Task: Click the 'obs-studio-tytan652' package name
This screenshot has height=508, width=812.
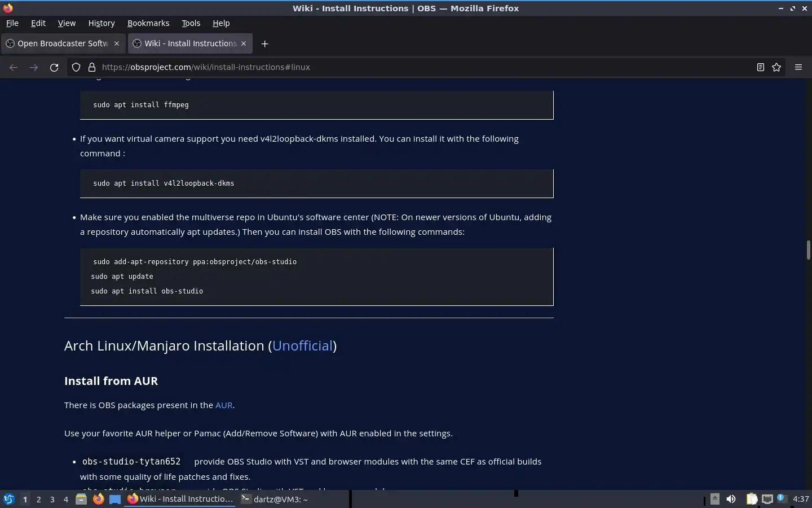Action: [131, 462]
